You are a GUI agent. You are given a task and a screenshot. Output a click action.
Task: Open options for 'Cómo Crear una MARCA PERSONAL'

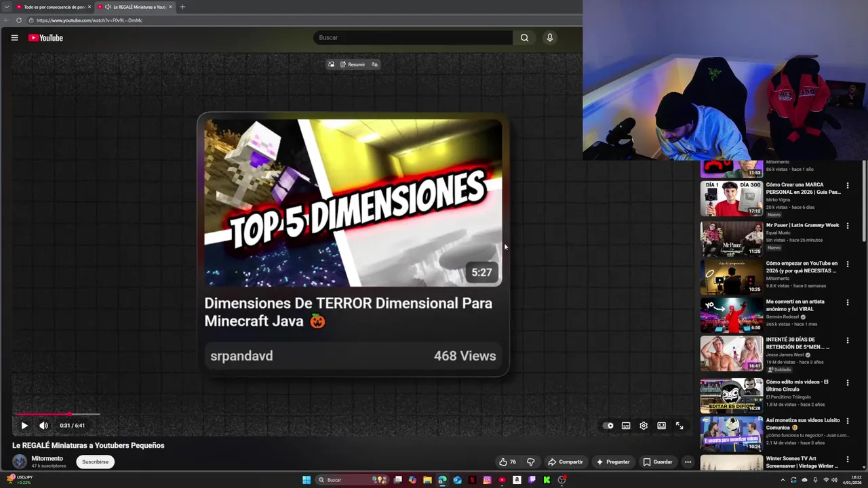[847, 185]
